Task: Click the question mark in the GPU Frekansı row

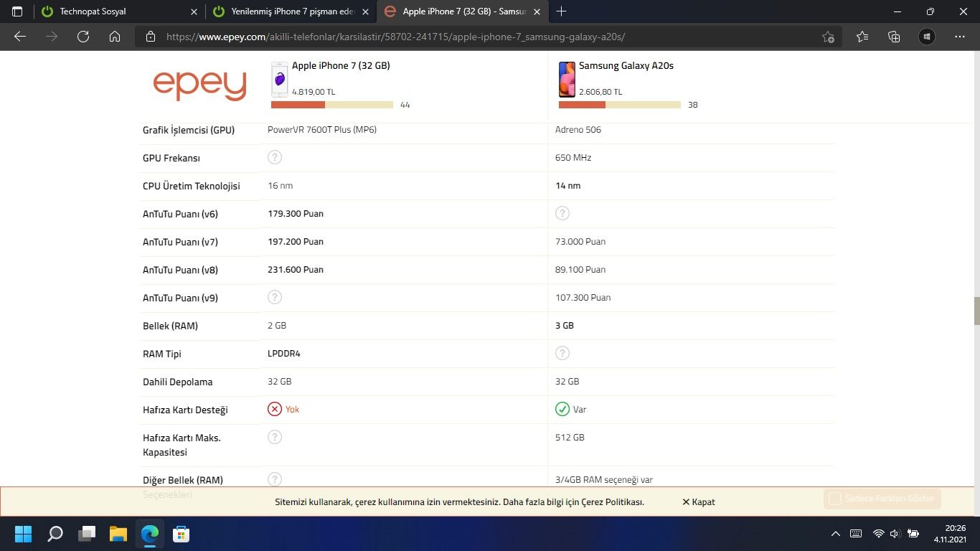Action: [275, 157]
